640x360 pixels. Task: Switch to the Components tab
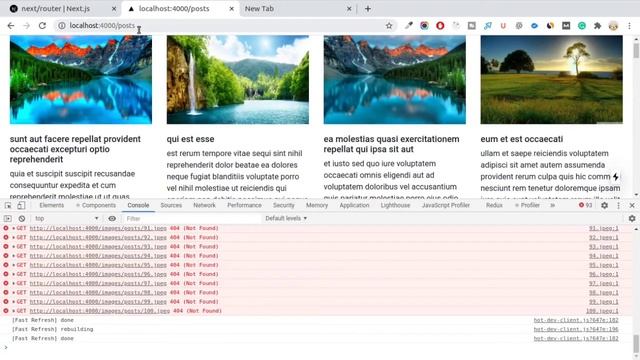(x=96, y=205)
